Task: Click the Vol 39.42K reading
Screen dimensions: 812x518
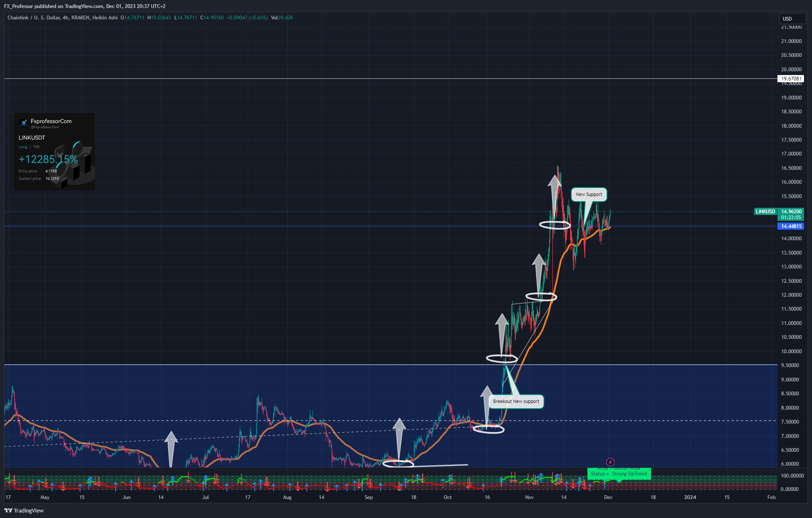Action: 282,18
